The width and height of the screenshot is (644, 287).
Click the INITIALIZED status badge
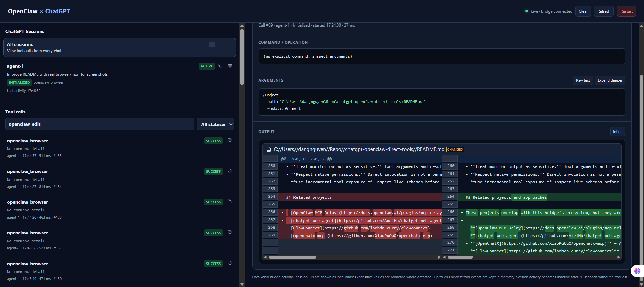coord(19,82)
